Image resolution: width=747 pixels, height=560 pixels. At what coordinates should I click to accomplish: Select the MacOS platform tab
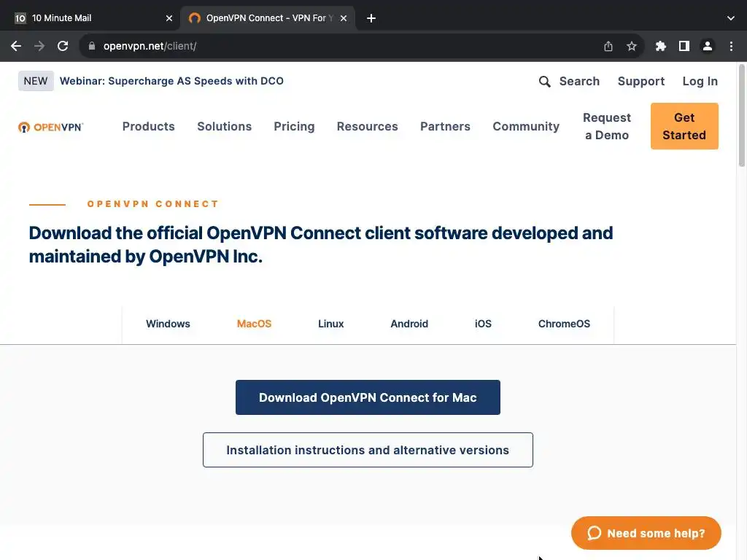[x=254, y=324]
